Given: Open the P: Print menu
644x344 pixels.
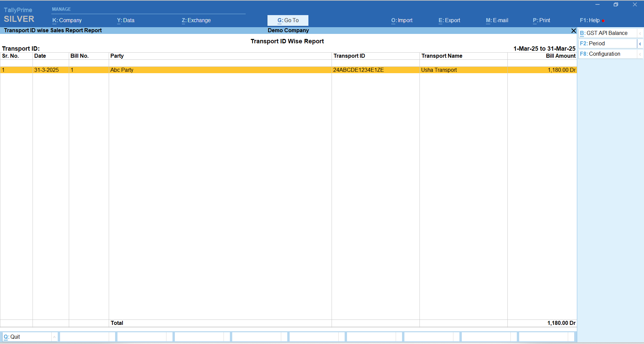Looking at the screenshot, I should coord(541,20).
